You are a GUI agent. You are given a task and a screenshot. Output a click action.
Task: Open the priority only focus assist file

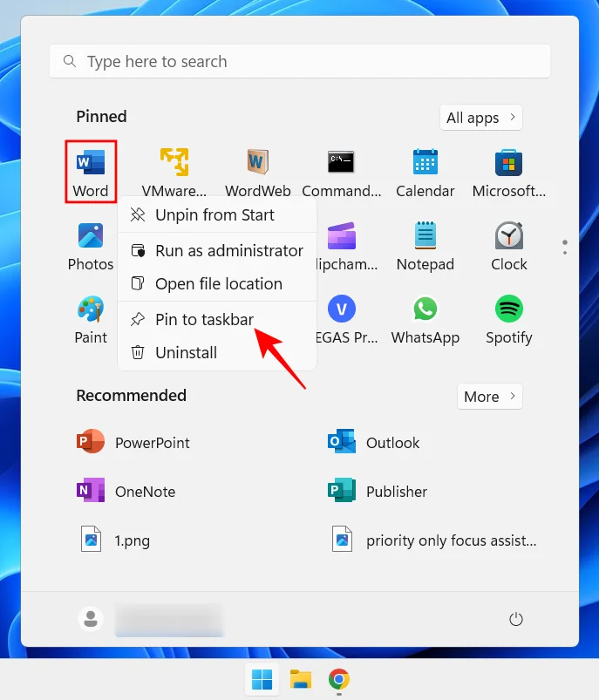[x=433, y=540]
